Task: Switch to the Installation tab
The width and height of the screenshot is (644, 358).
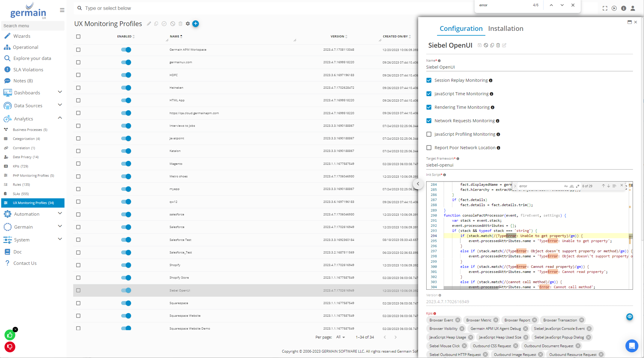Action: coord(506,28)
